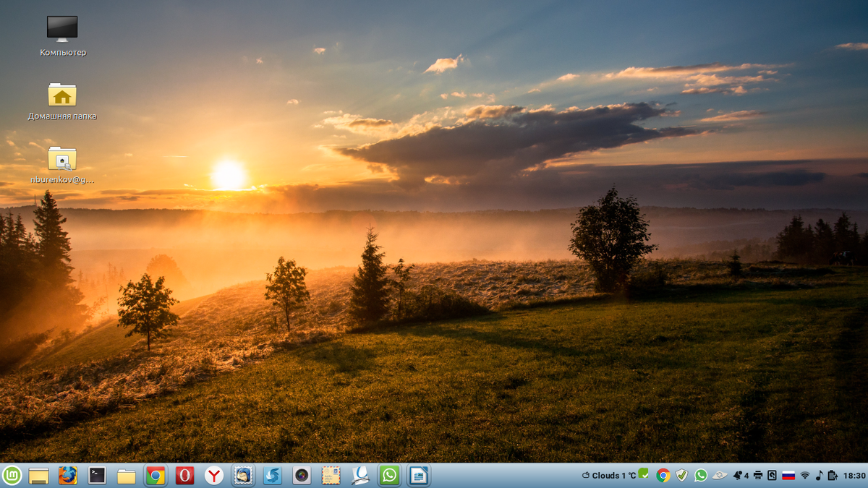
Task: Open the Компьютер desktop icon
Action: (62, 36)
